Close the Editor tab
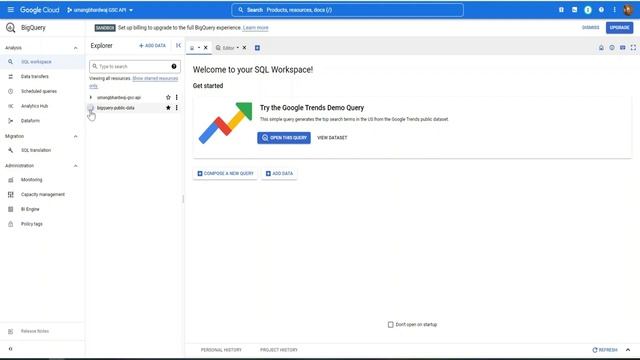Image resolution: width=640 pixels, height=360 pixels. point(244,48)
